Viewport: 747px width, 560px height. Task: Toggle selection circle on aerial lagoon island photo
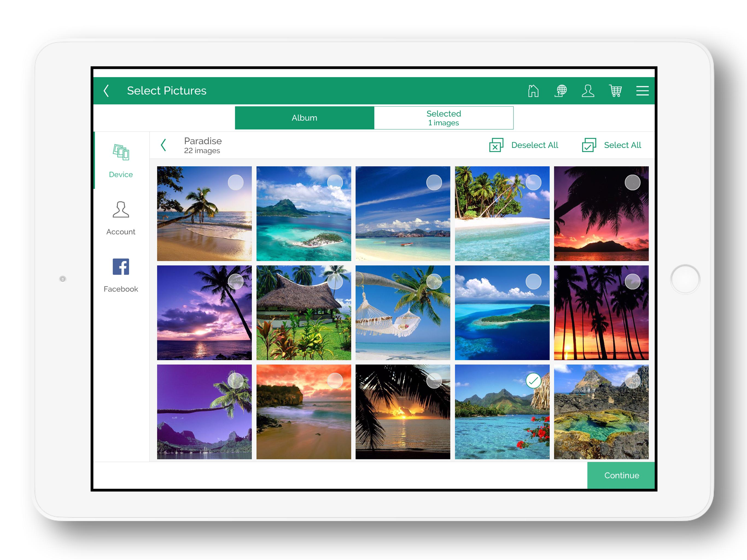click(335, 182)
